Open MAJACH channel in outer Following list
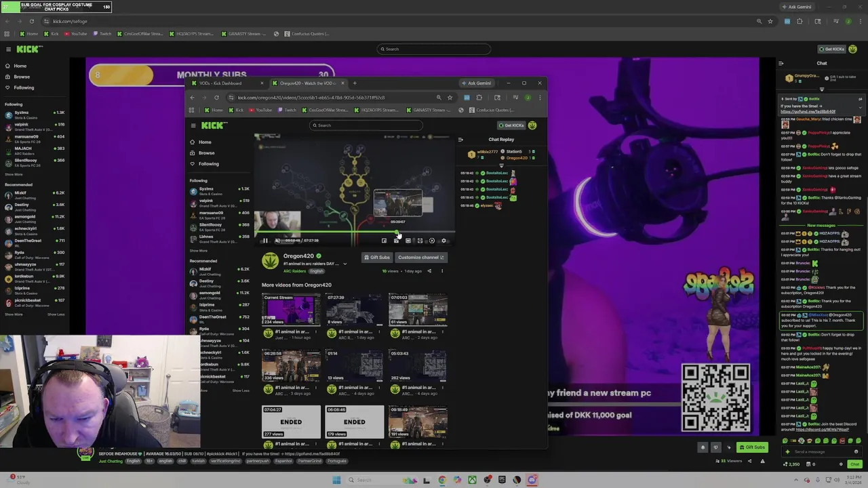 (34, 150)
